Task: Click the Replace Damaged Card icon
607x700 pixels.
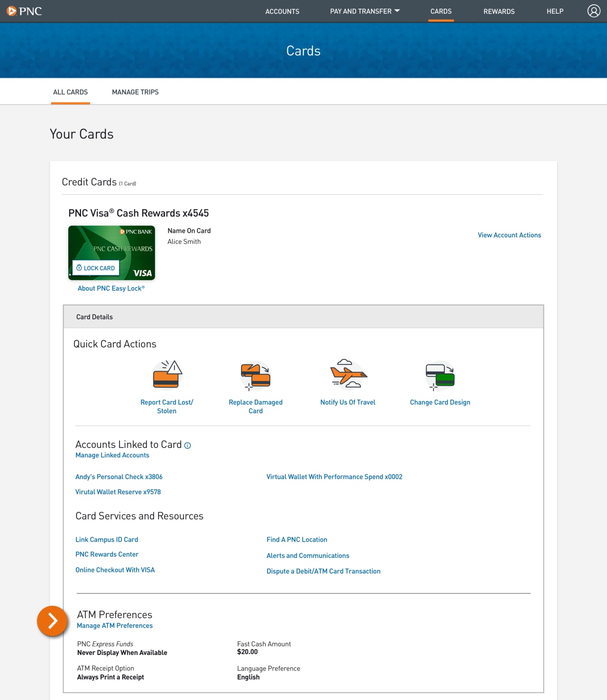Action: coord(255,375)
